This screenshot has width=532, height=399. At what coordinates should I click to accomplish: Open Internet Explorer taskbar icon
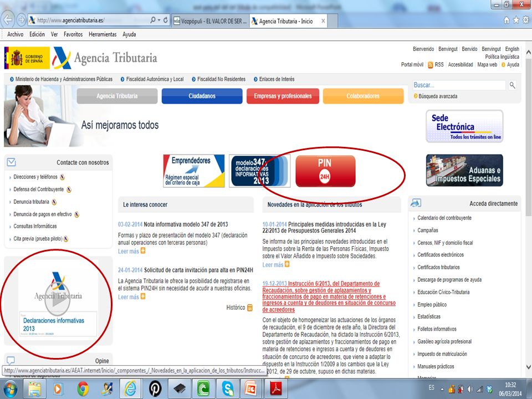130,389
